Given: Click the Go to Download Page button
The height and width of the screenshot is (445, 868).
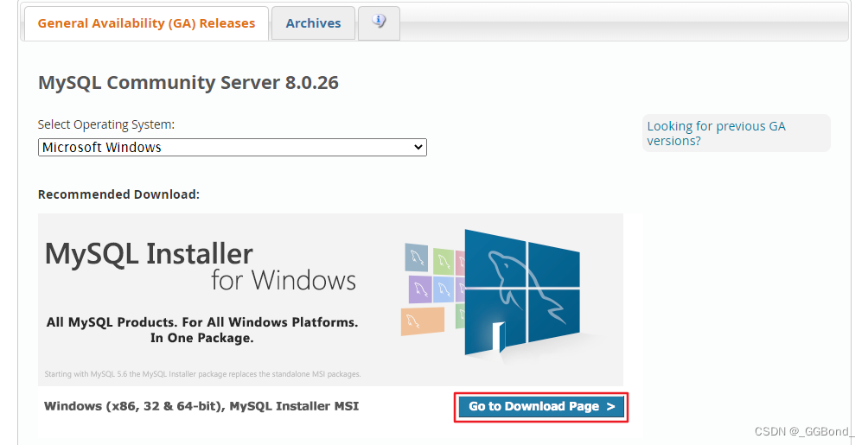Looking at the screenshot, I should tap(541, 407).
